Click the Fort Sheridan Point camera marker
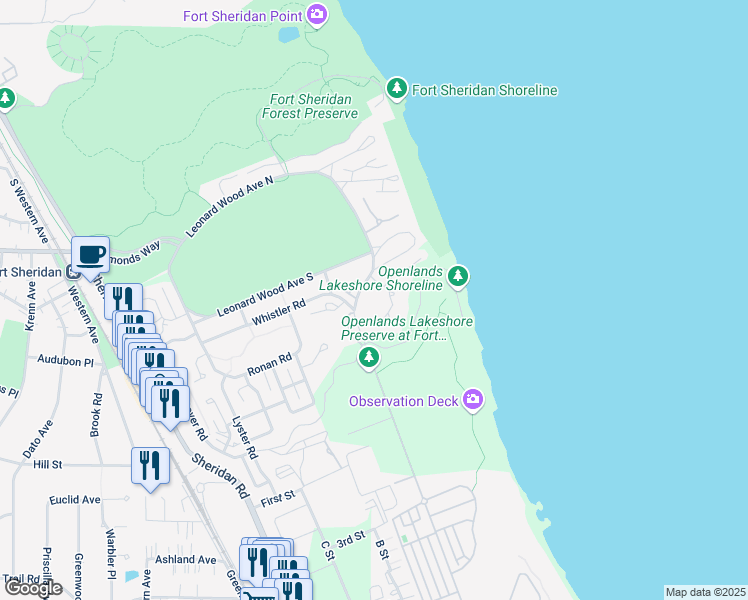Viewport: 748px width, 600px height. click(x=317, y=15)
